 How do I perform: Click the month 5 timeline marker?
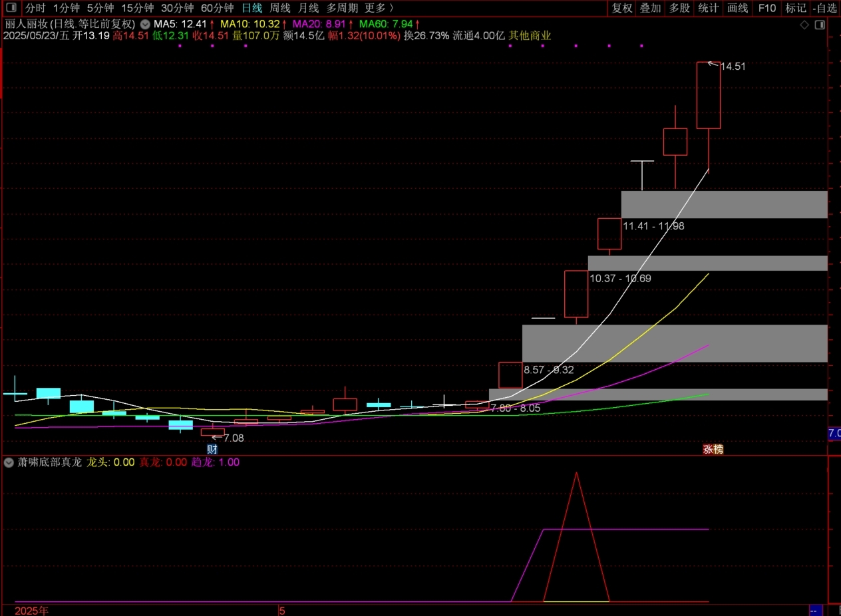[282, 610]
